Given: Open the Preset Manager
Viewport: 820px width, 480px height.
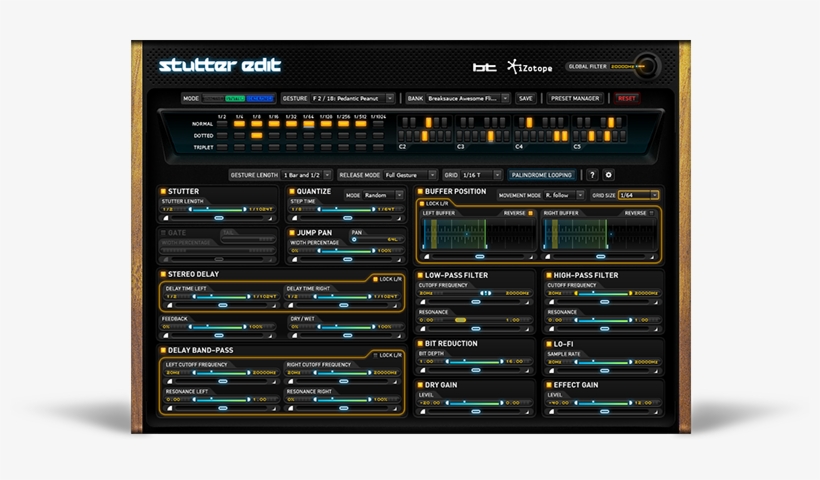Looking at the screenshot, I should [575, 98].
